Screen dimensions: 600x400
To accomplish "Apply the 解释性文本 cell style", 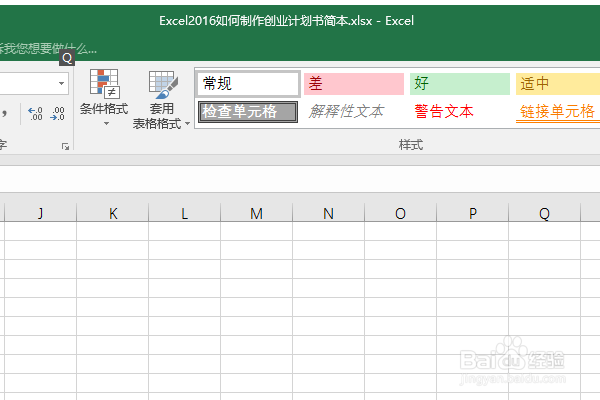I will [354, 112].
